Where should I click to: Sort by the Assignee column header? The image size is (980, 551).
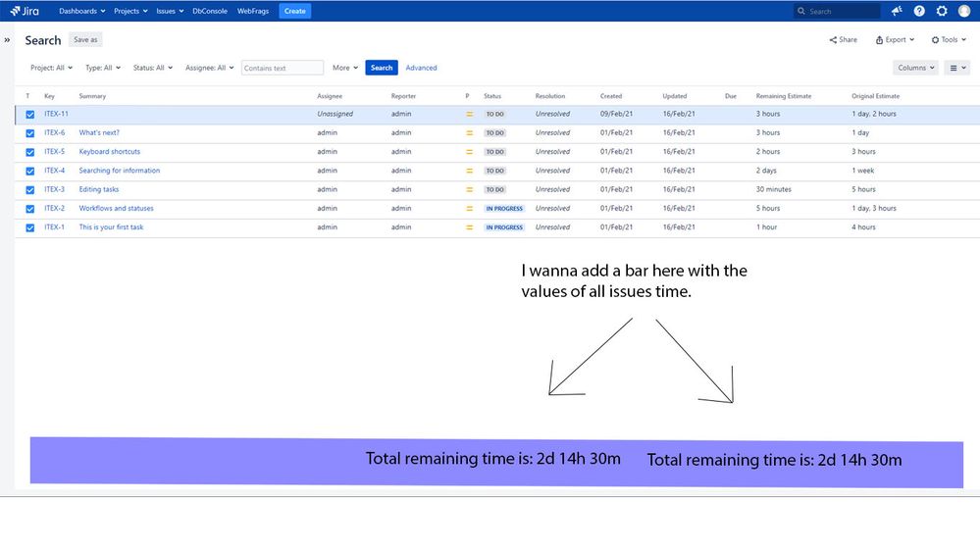click(330, 96)
